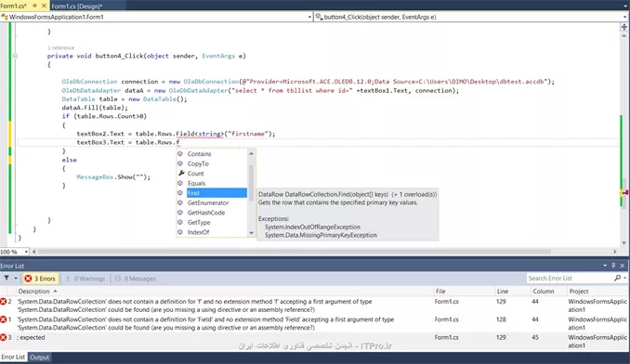The height and width of the screenshot is (364, 630).
Task: Click the horizontal scrollbar left arrow
Action: (34, 252)
